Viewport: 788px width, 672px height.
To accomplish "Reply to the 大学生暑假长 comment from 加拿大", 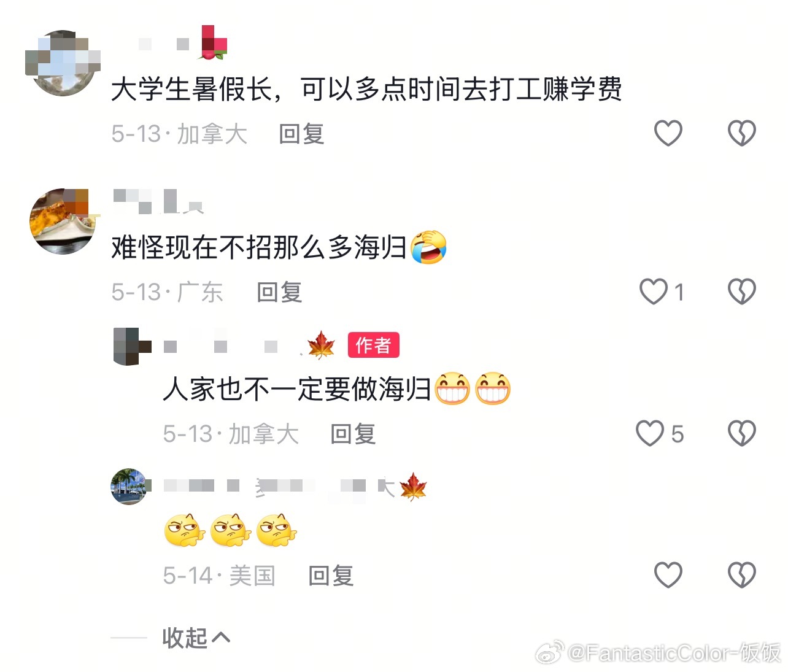I will point(301,134).
